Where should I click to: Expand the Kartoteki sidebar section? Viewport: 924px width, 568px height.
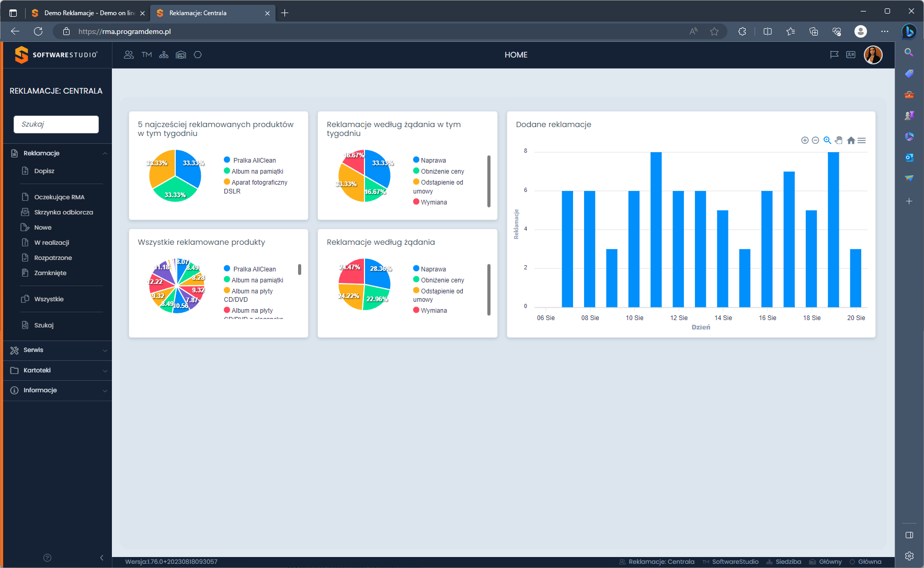click(x=58, y=370)
